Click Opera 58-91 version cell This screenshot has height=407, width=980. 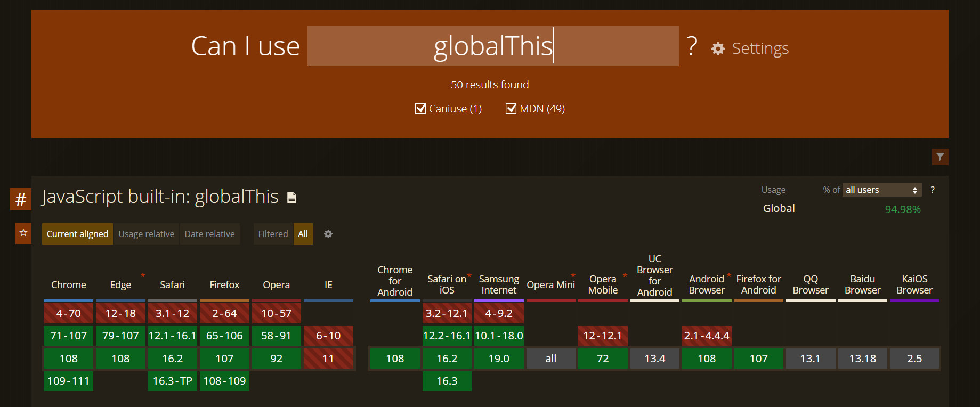(x=277, y=336)
